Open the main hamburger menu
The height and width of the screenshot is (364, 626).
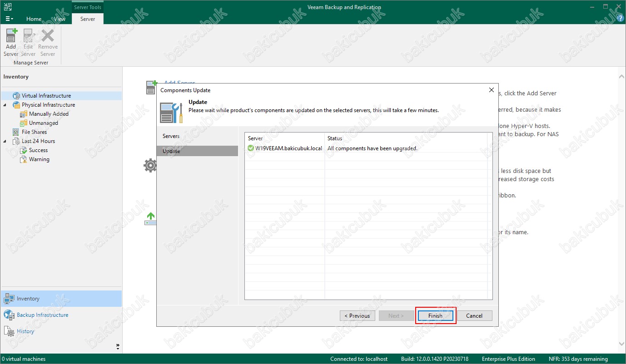pos(9,19)
